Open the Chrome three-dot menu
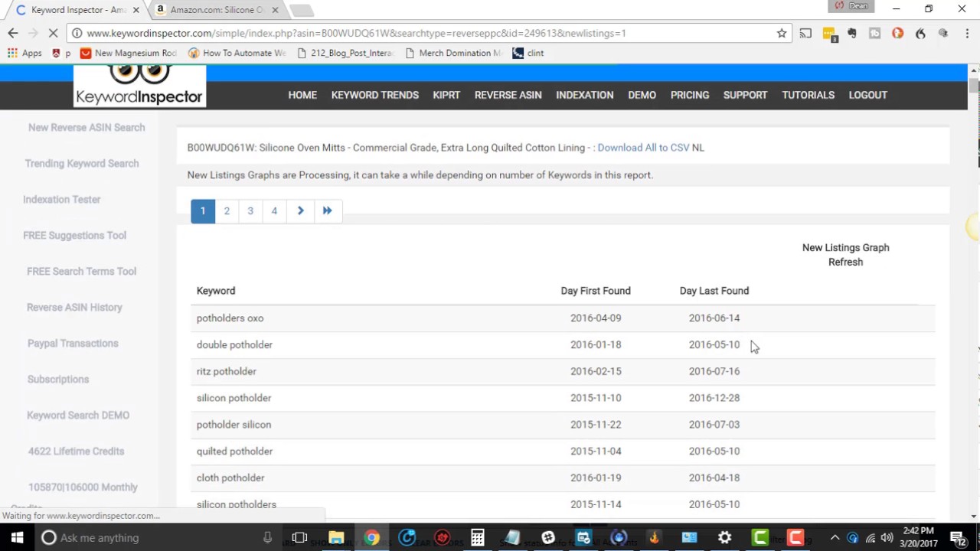This screenshot has width=980, height=551. pyautogui.click(x=968, y=33)
